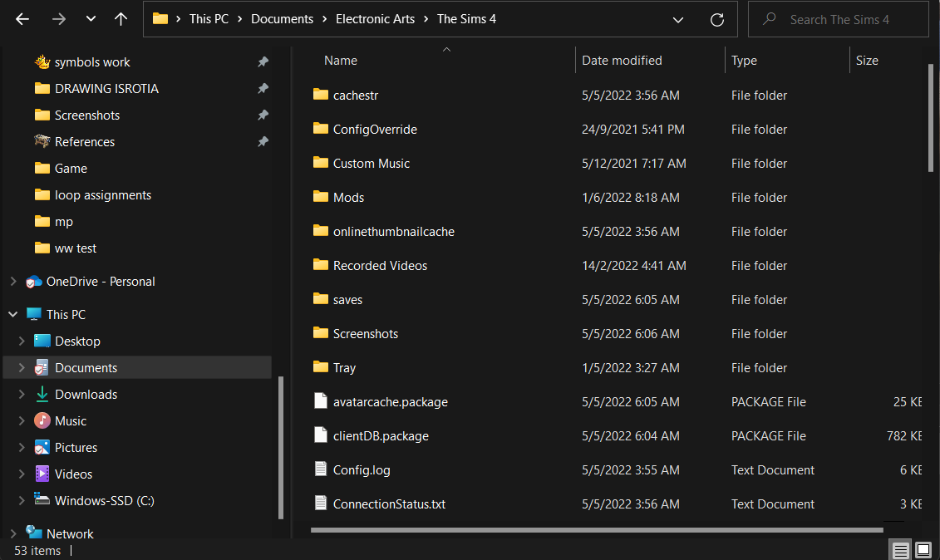Open pinned 'Screenshots' in quick access
Screen dimensions: 940x560
pyautogui.click(x=87, y=115)
